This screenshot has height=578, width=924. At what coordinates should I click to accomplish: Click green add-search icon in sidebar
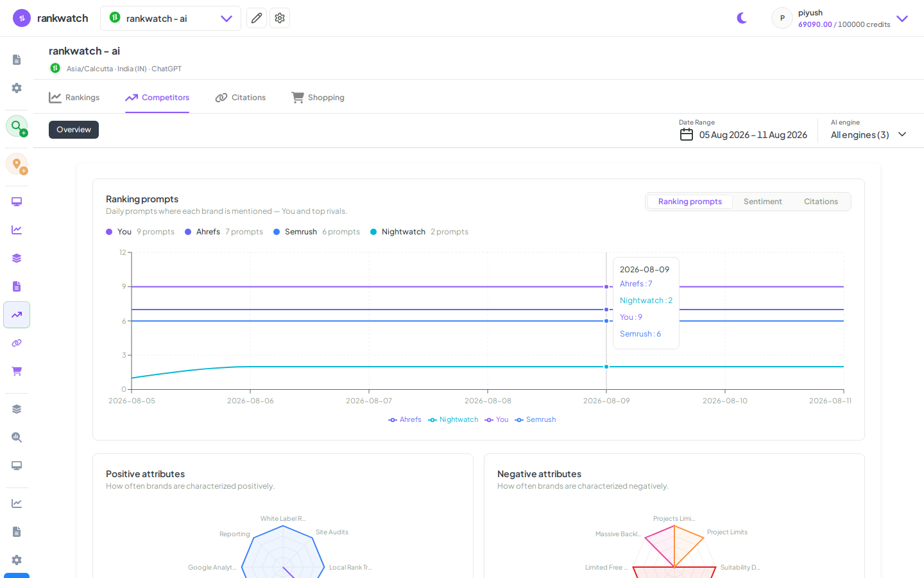tap(17, 126)
